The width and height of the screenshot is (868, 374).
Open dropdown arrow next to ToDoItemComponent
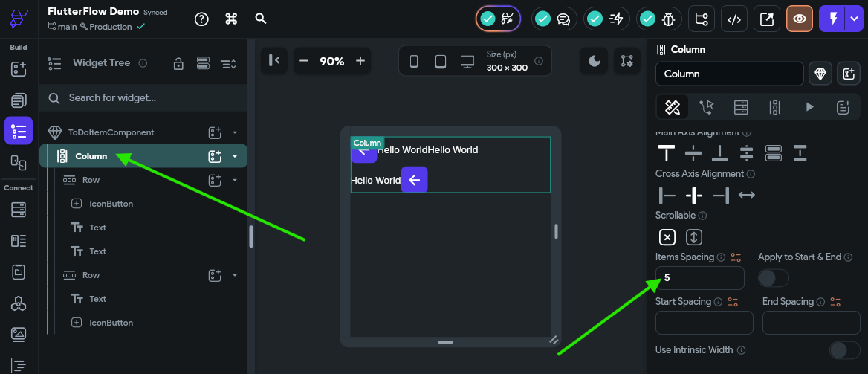(235, 132)
